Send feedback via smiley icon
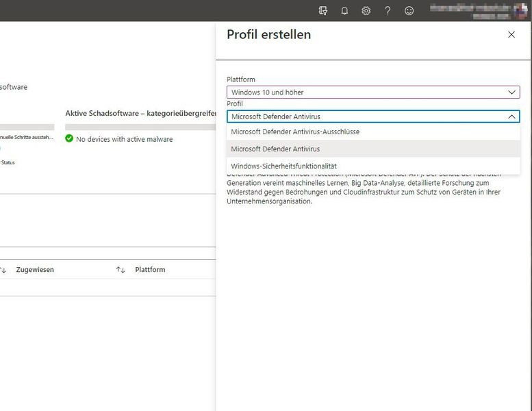 pyautogui.click(x=409, y=11)
